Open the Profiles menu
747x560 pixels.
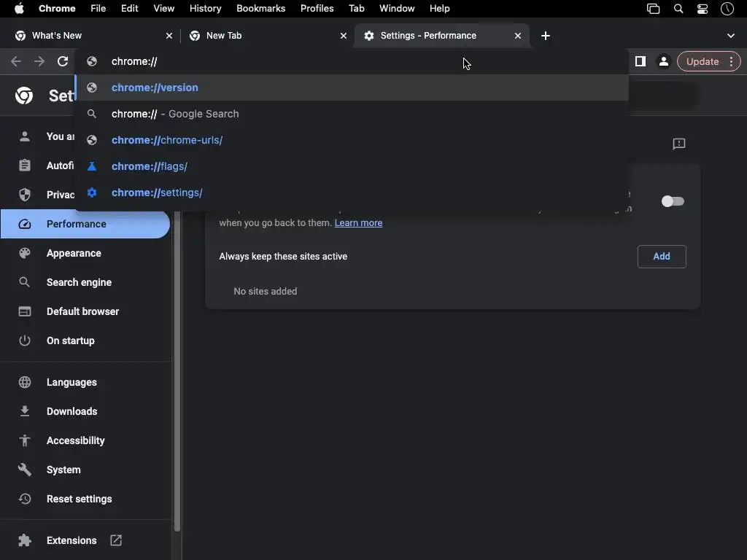pos(317,9)
